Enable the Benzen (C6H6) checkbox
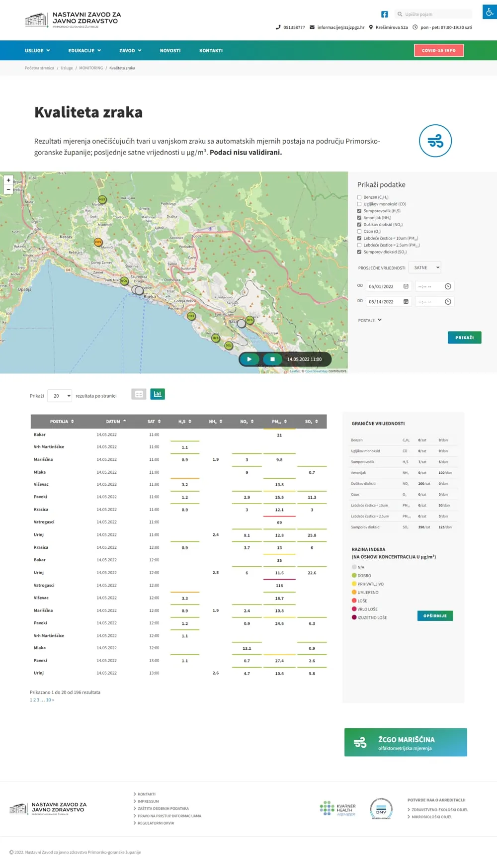 pyautogui.click(x=359, y=197)
